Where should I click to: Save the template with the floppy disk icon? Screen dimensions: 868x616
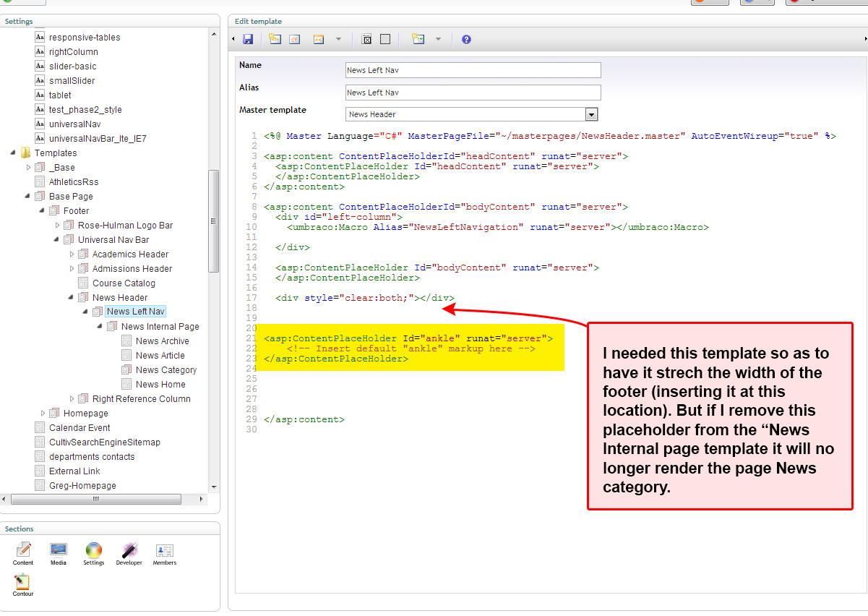click(x=248, y=39)
